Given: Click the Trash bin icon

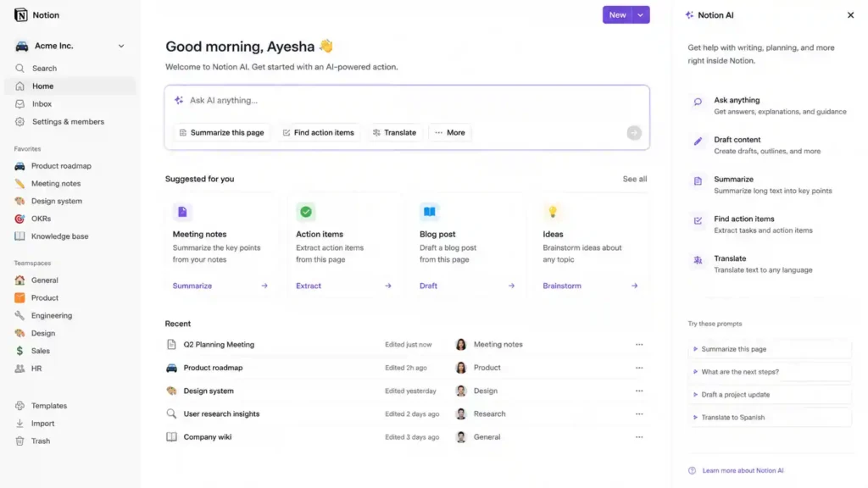Looking at the screenshot, I should 20,441.
